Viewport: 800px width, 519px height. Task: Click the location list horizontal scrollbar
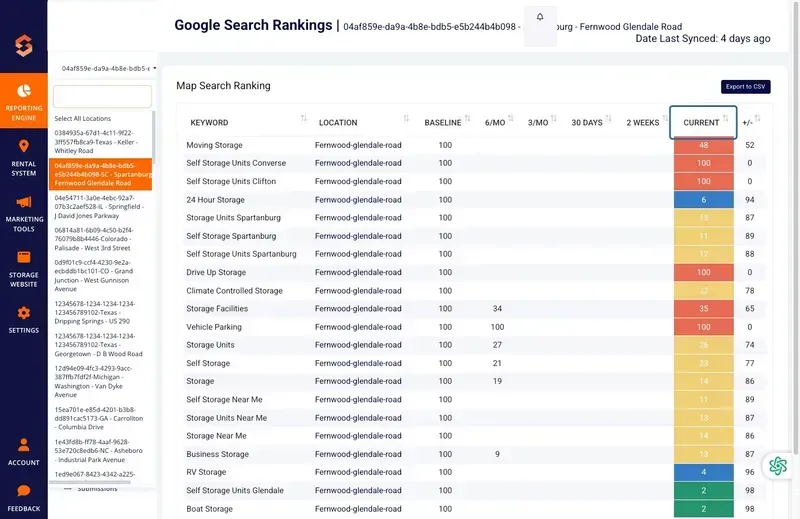pyautogui.click(x=90, y=482)
